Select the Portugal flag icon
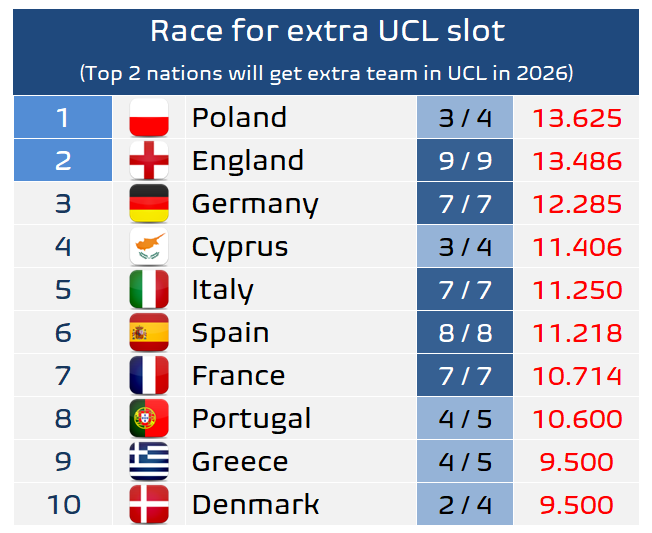This screenshot has width=652, height=533. 149,419
